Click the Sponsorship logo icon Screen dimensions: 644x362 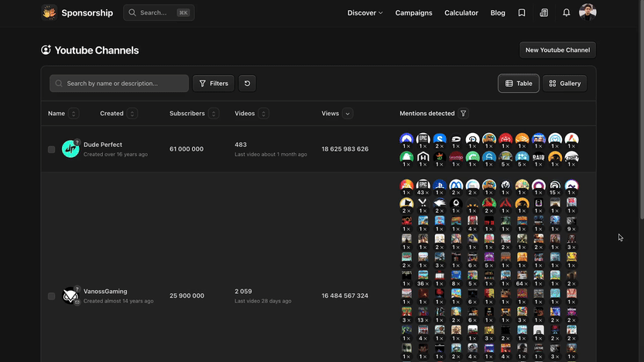(49, 12)
